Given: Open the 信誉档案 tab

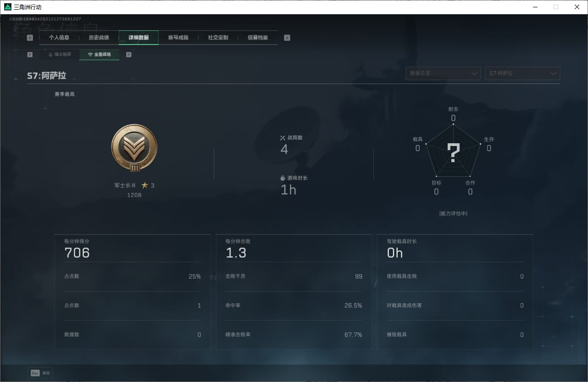Looking at the screenshot, I should [258, 38].
